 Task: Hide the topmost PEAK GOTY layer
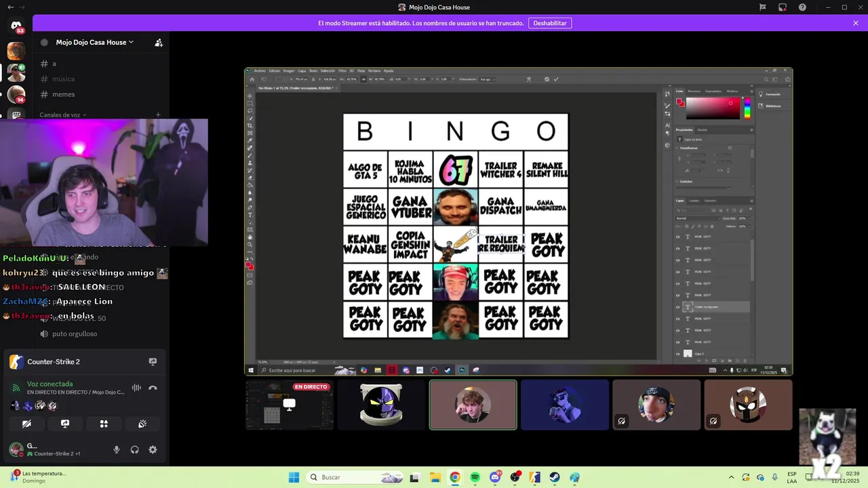click(x=678, y=237)
